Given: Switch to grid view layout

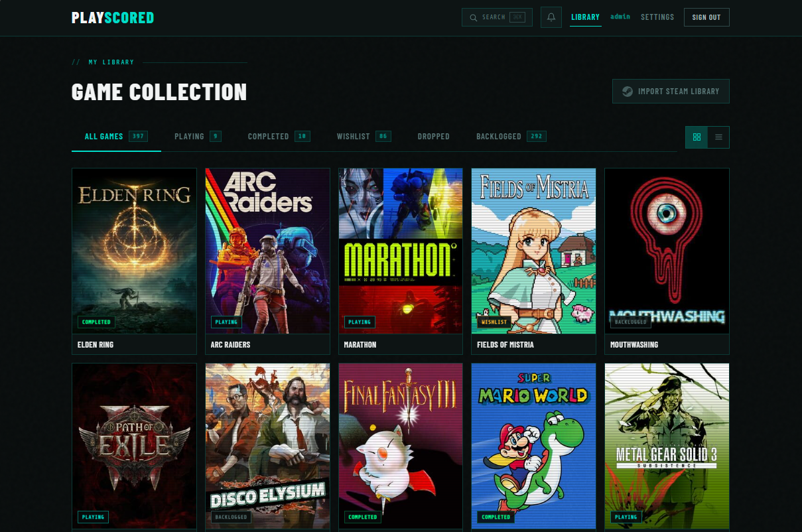Looking at the screenshot, I should [697, 137].
